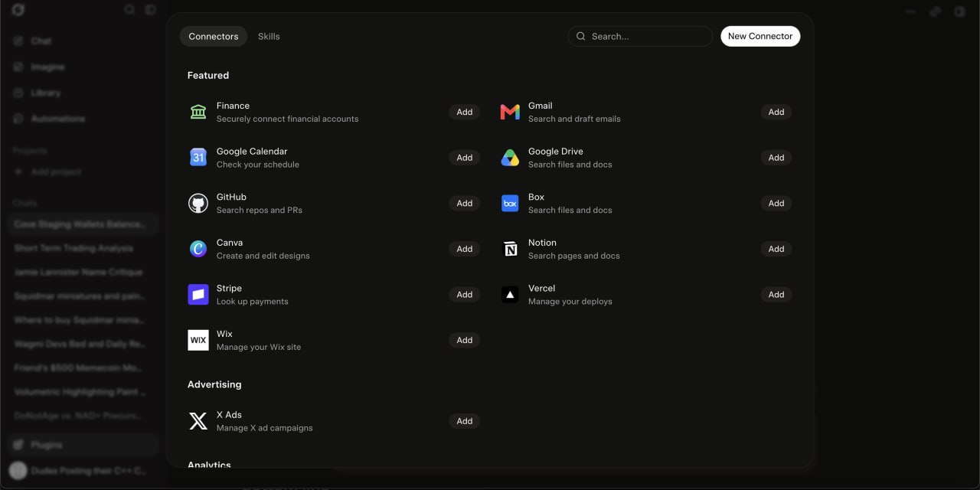Viewport: 980px width, 490px height.
Task: Click the Add project label in sidebar
Action: click(56, 171)
